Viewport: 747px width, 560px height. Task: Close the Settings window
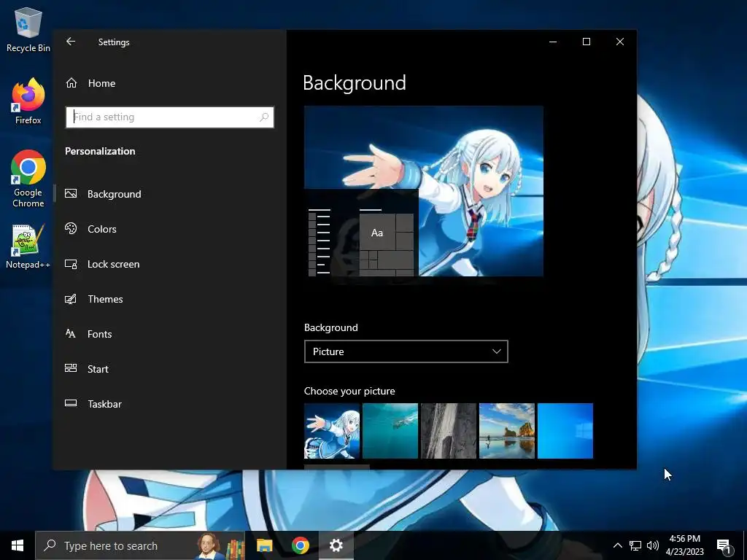click(620, 42)
